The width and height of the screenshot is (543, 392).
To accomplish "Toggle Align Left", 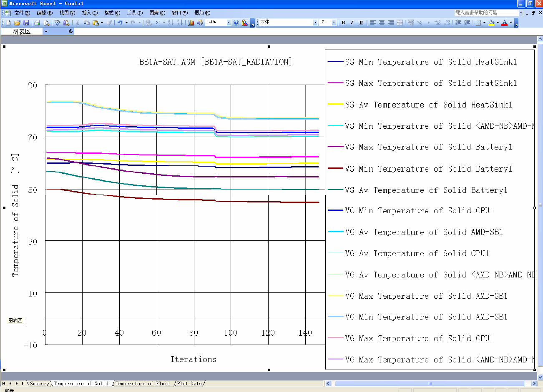I will point(372,22).
